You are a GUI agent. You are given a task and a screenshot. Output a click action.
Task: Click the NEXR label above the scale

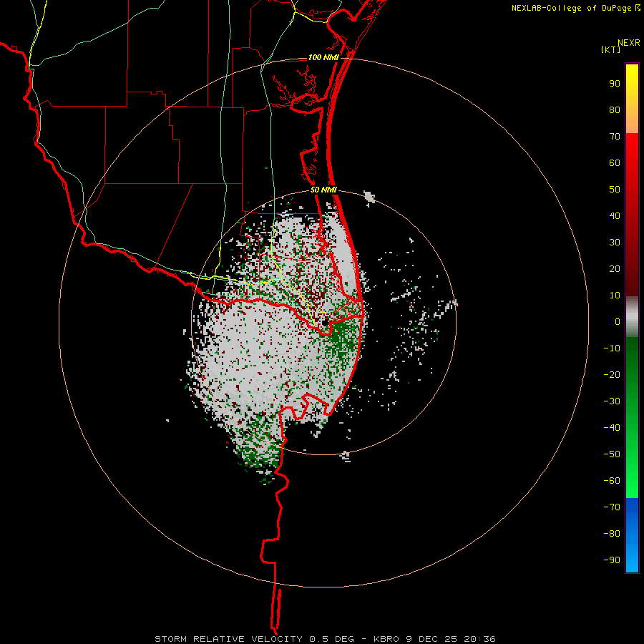click(x=629, y=43)
